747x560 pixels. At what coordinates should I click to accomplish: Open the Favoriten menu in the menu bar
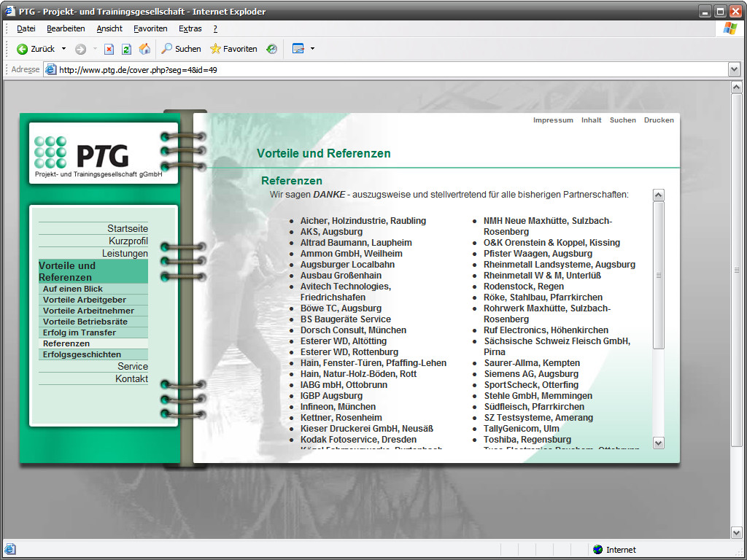click(150, 28)
